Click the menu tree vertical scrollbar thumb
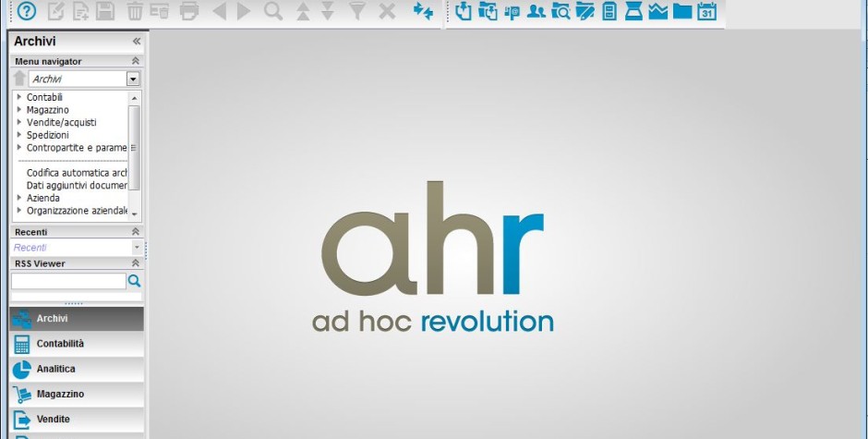The height and width of the screenshot is (439, 868). click(x=134, y=148)
